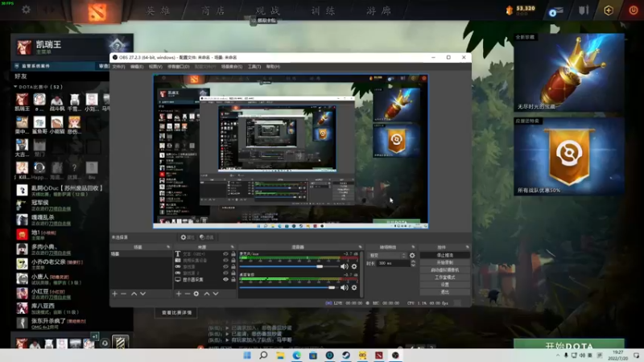644x362 pixels.
Task: Open the Dota mail notifications icon
Action: click(x=555, y=11)
